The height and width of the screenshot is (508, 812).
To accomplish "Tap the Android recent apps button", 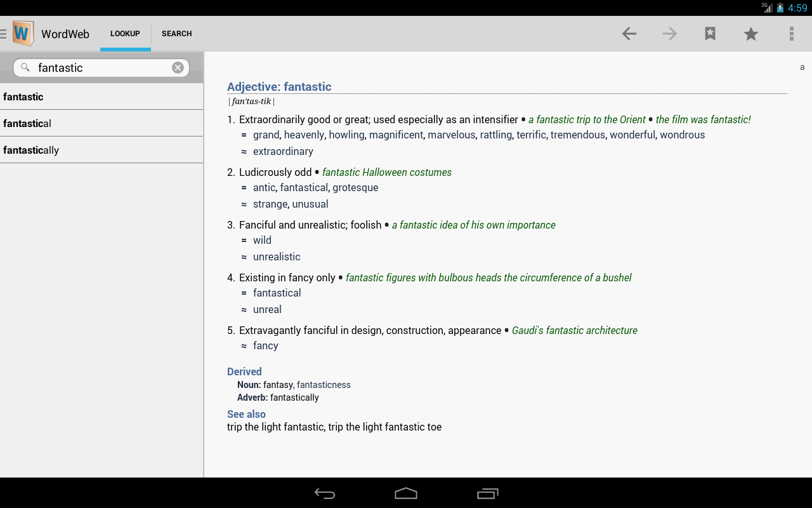I will pyautogui.click(x=487, y=493).
